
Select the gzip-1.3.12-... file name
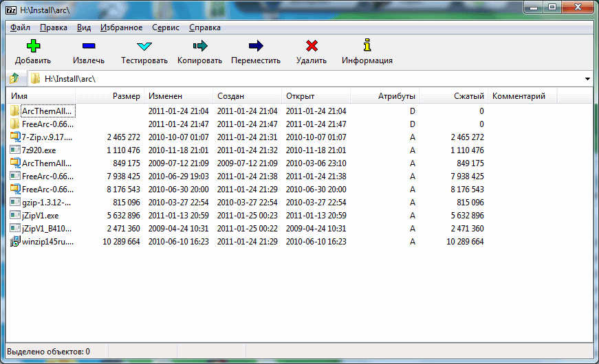point(46,203)
